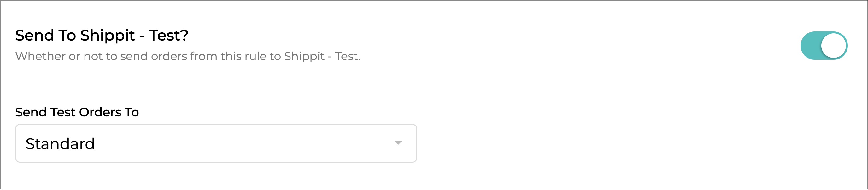Click the word Standard in the dropdown
This screenshot has height=190, width=868.
(x=60, y=144)
